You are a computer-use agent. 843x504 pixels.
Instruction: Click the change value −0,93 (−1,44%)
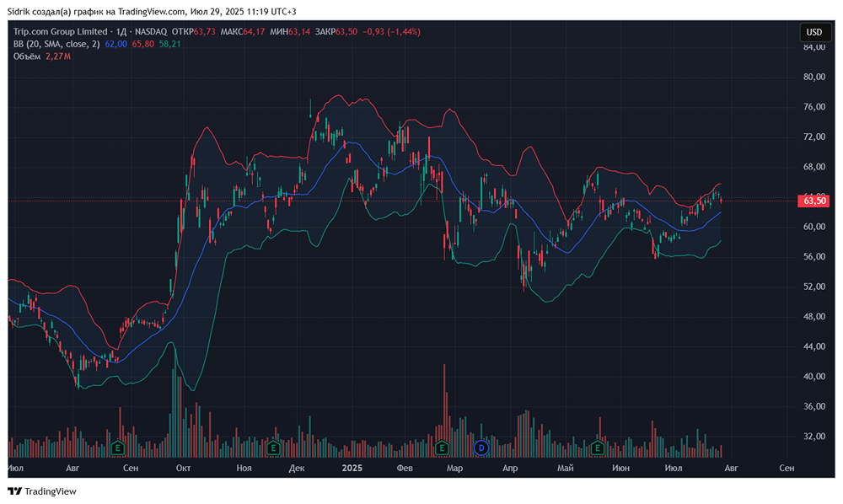click(x=391, y=32)
